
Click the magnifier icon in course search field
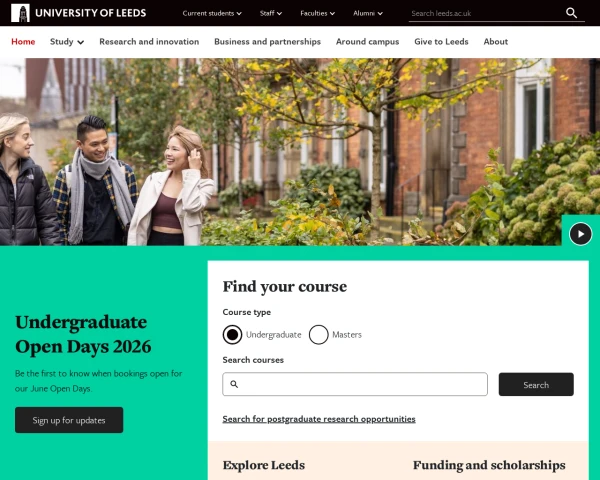click(x=234, y=384)
